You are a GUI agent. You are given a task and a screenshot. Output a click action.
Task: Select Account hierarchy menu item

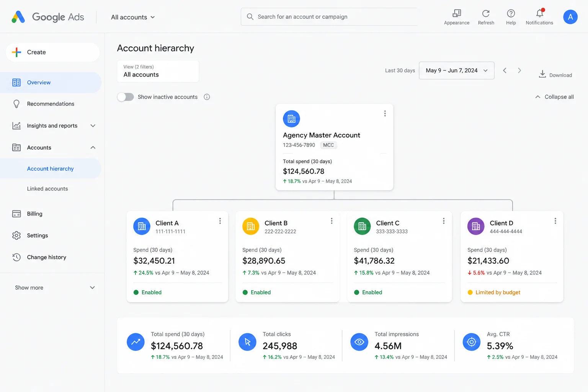point(51,169)
